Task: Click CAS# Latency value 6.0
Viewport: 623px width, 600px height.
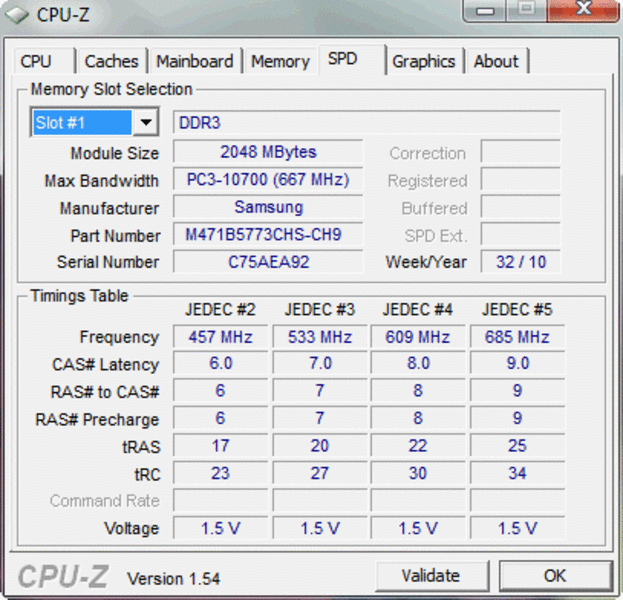Action: pos(221,363)
